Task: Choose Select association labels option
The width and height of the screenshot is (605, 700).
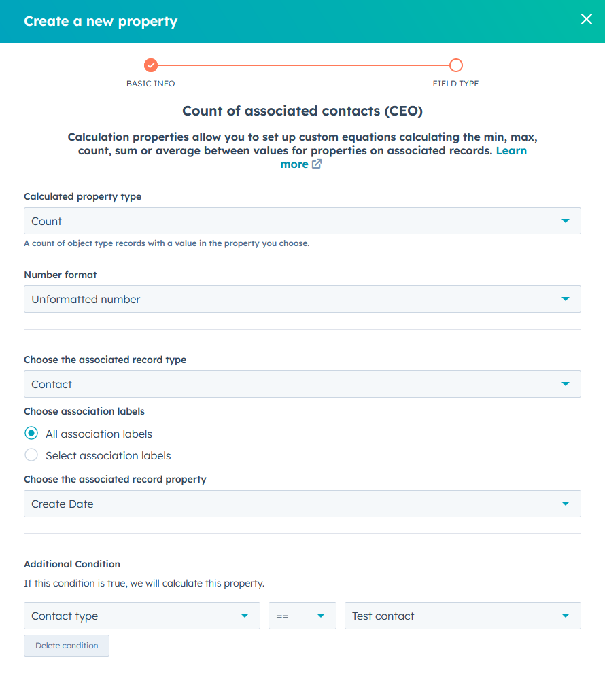Action: (30, 455)
